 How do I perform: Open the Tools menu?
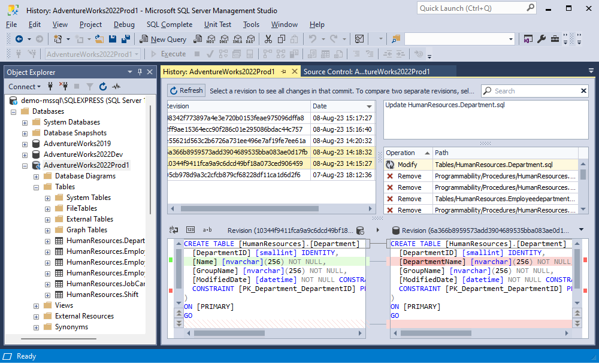(x=251, y=25)
